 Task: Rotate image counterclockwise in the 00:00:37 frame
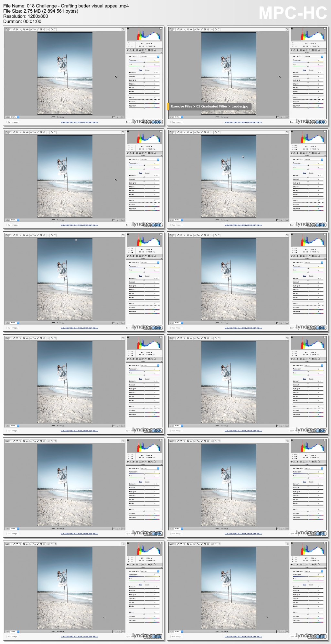click(x=215, y=338)
